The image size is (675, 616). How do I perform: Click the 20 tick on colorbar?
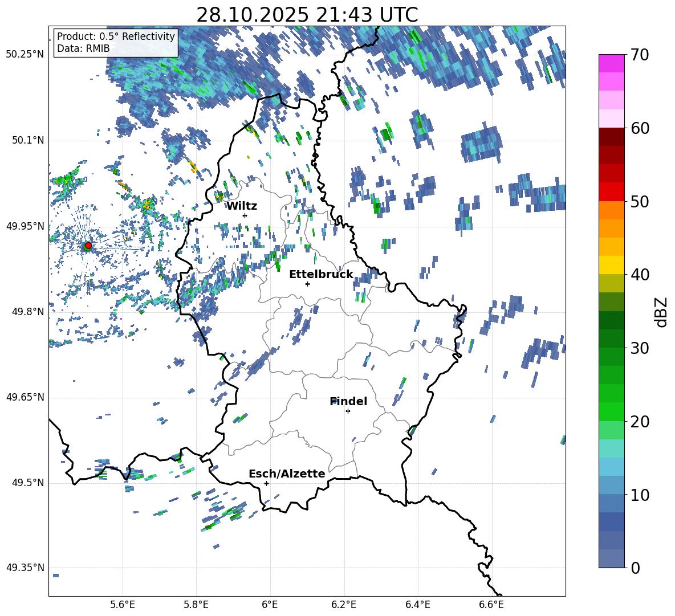[639, 421]
